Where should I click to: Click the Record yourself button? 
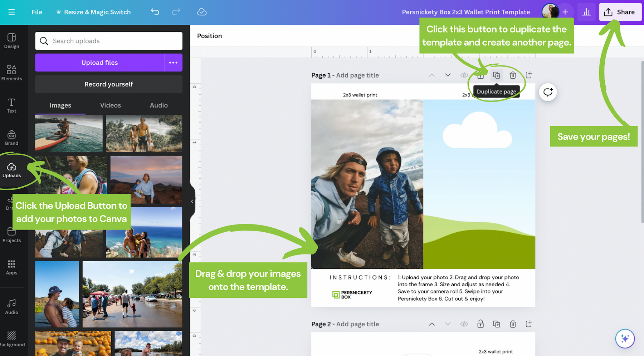coord(109,84)
